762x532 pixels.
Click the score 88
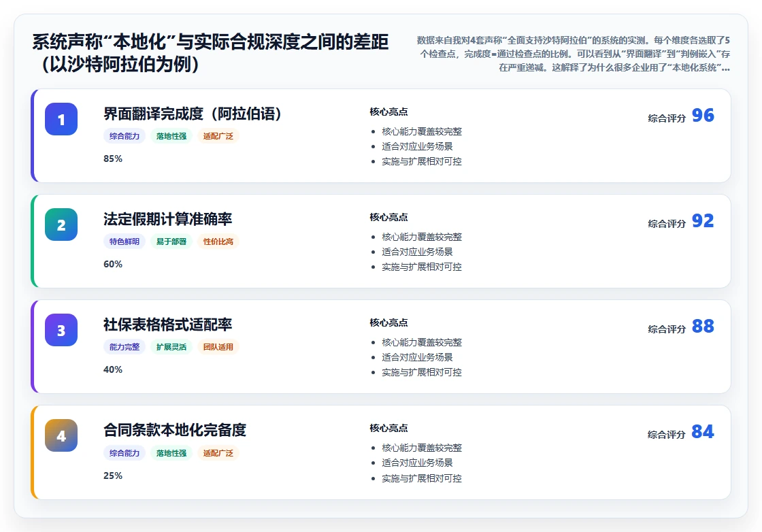[x=703, y=326]
